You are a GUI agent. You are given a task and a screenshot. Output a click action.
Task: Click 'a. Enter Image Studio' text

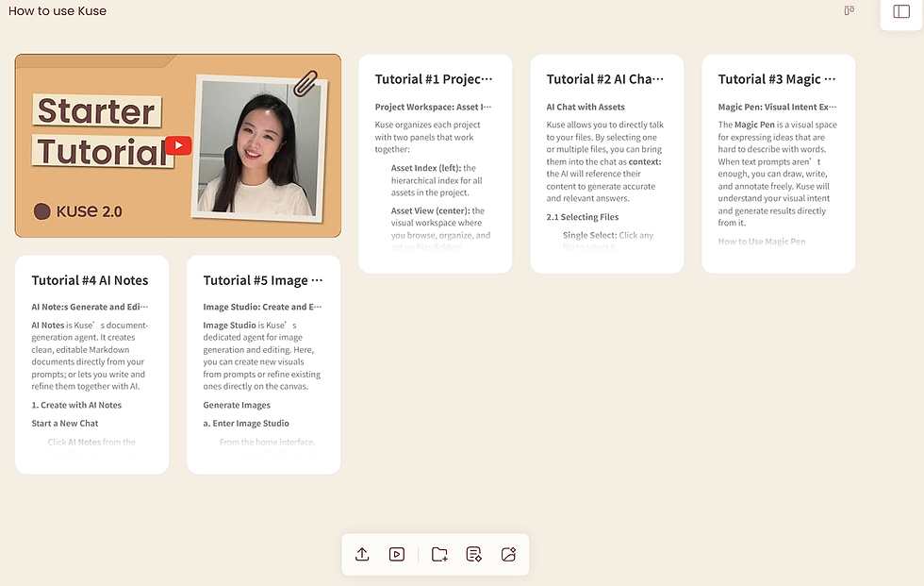(x=246, y=424)
